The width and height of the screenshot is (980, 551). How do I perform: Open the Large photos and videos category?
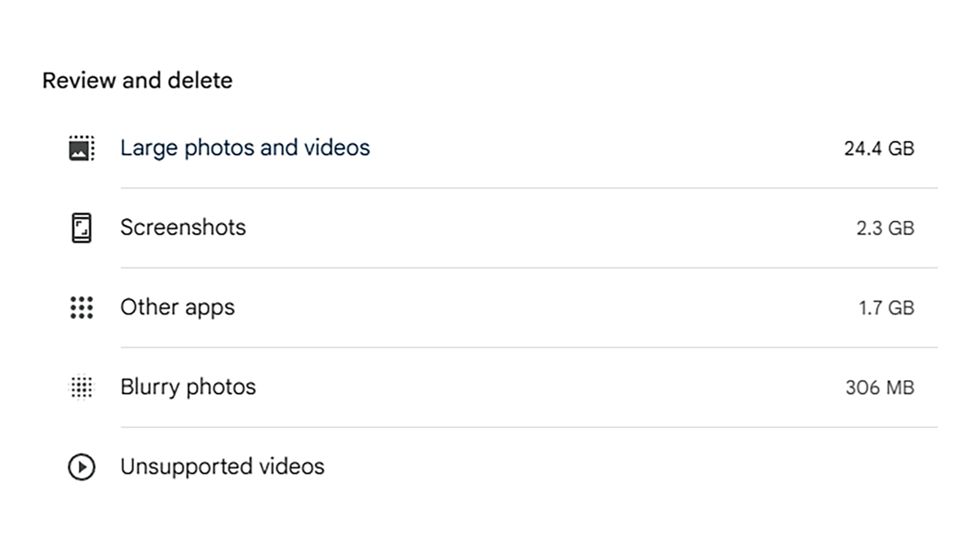click(x=245, y=147)
